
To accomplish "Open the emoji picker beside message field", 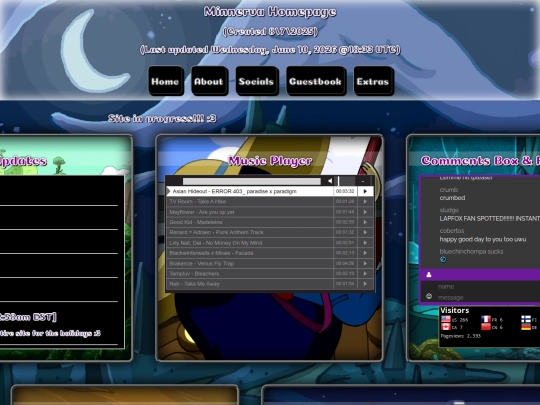I will click(x=429, y=296).
